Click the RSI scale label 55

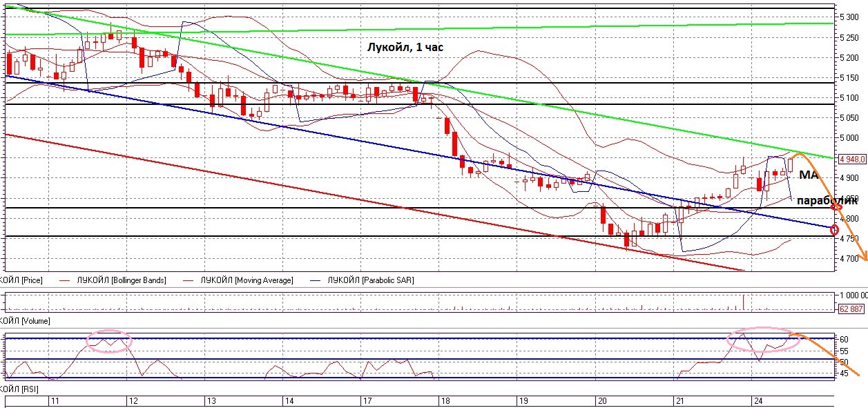pos(845,351)
